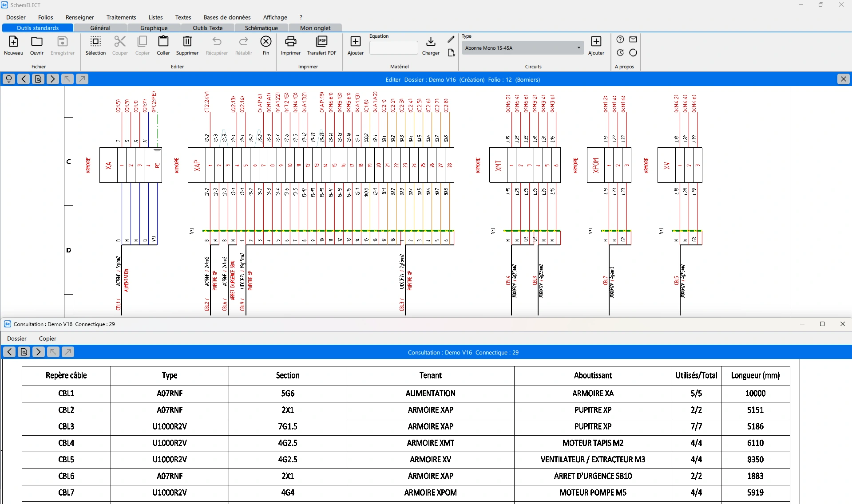Go to next folio in editor bar

coord(53,79)
